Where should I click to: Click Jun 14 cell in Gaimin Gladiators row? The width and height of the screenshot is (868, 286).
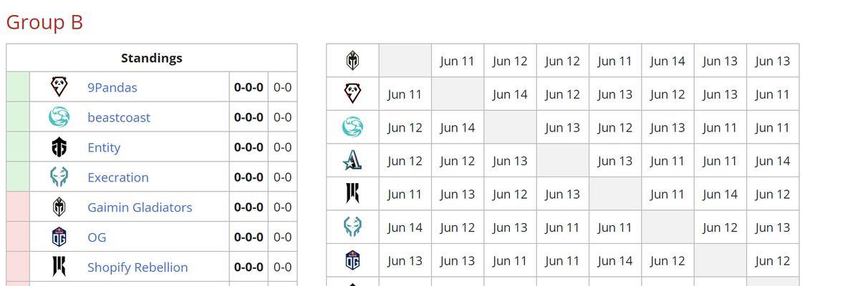point(667,61)
